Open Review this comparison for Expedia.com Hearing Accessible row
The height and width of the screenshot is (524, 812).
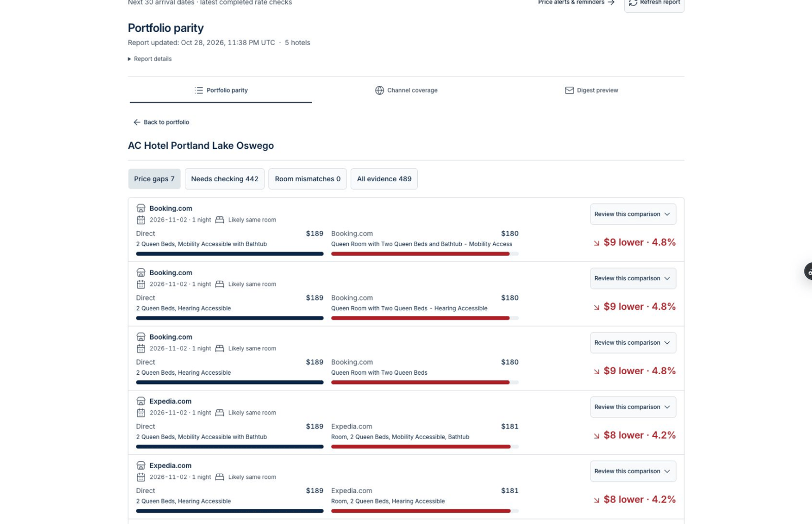pos(633,471)
